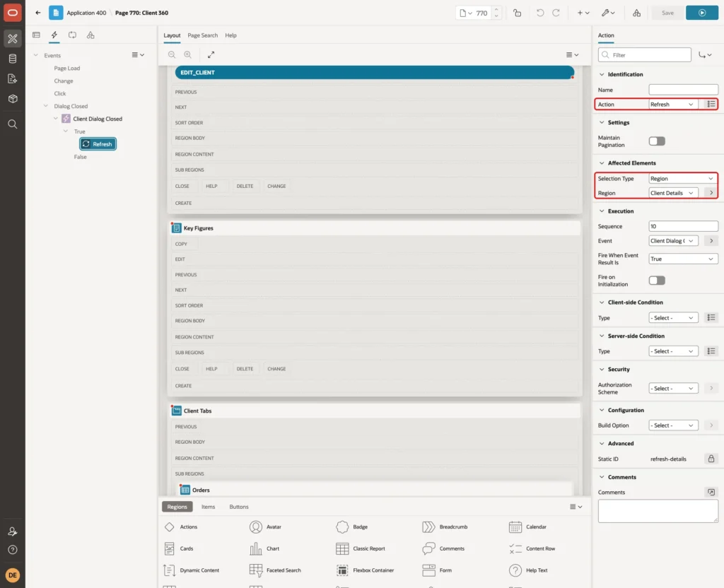
Task: Toggle the Fire on Initialization switch
Action: tap(657, 281)
